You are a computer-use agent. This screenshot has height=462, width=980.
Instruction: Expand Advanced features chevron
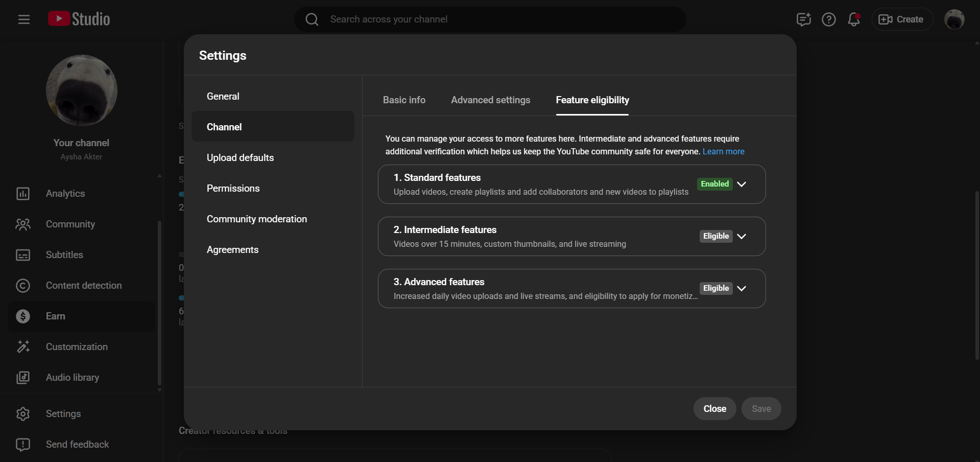click(742, 288)
